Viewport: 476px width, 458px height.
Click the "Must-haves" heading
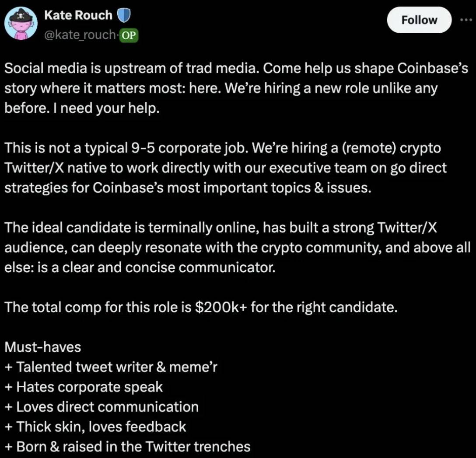coord(43,347)
